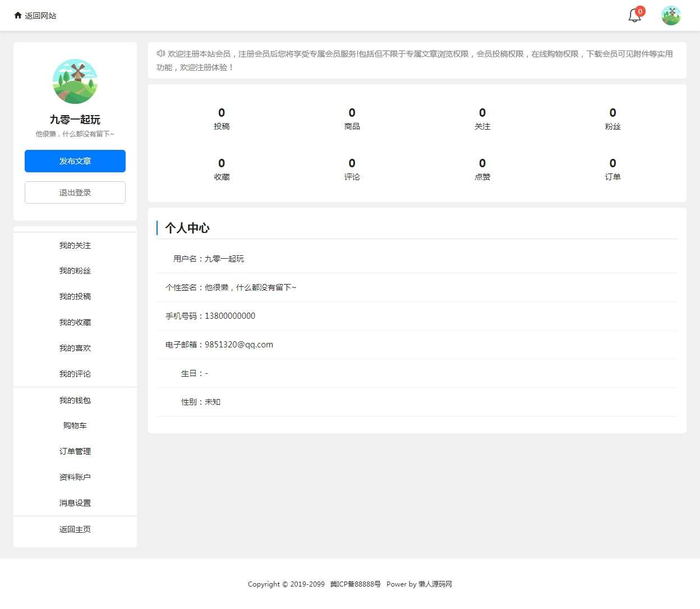Click the 个人中心 section heading
The image size is (700, 609).
pos(186,228)
